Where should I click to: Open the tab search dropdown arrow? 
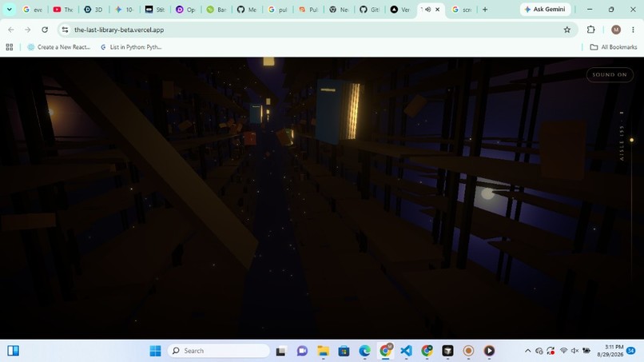(x=9, y=9)
